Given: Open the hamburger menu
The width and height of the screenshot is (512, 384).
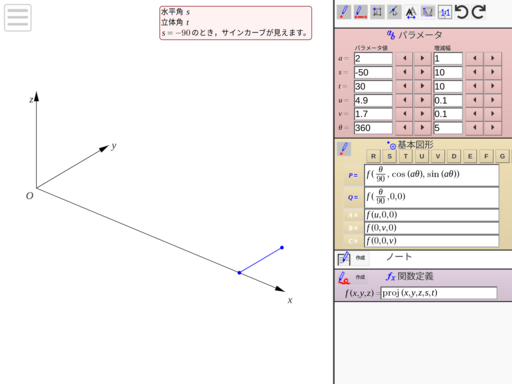Looking at the screenshot, I should (18, 18).
